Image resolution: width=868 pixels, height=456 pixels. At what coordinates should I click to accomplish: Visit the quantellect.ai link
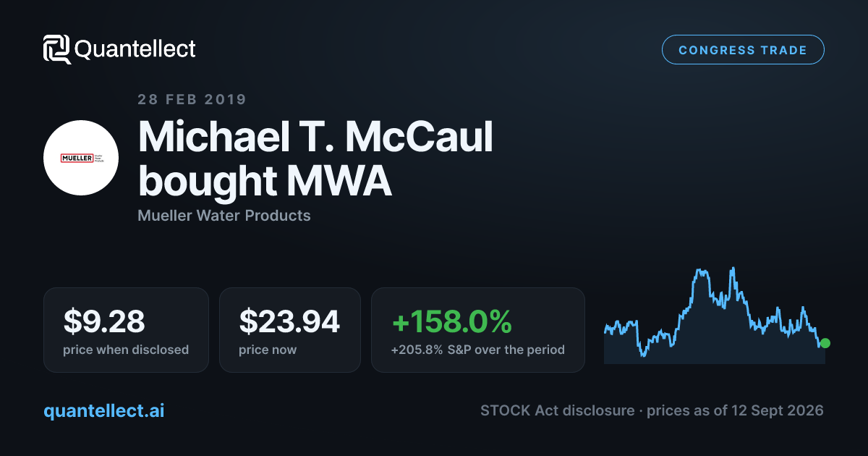(103, 410)
